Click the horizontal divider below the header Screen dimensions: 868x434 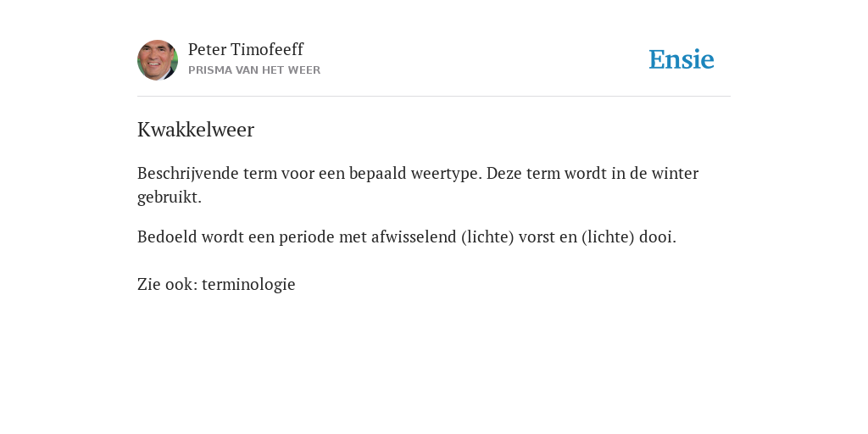click(434, 97)
